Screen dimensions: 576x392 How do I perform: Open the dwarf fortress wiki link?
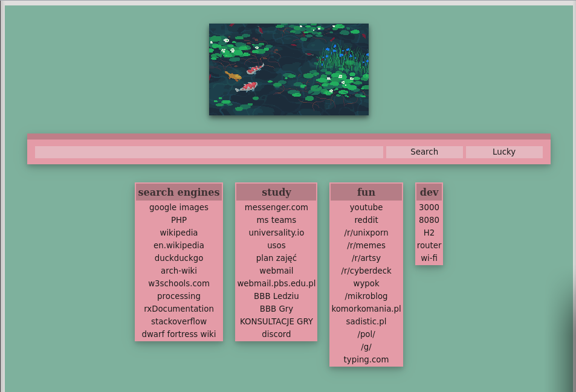tap(178, 334)
